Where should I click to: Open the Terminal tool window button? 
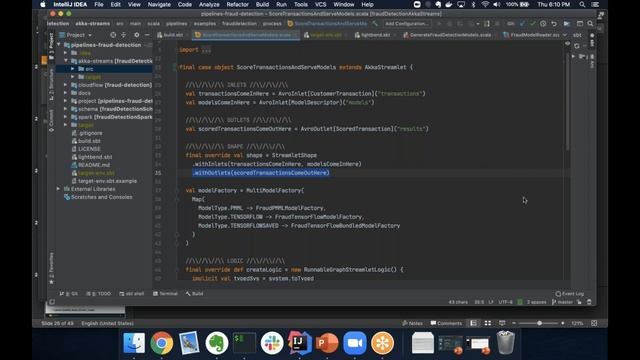165,293
